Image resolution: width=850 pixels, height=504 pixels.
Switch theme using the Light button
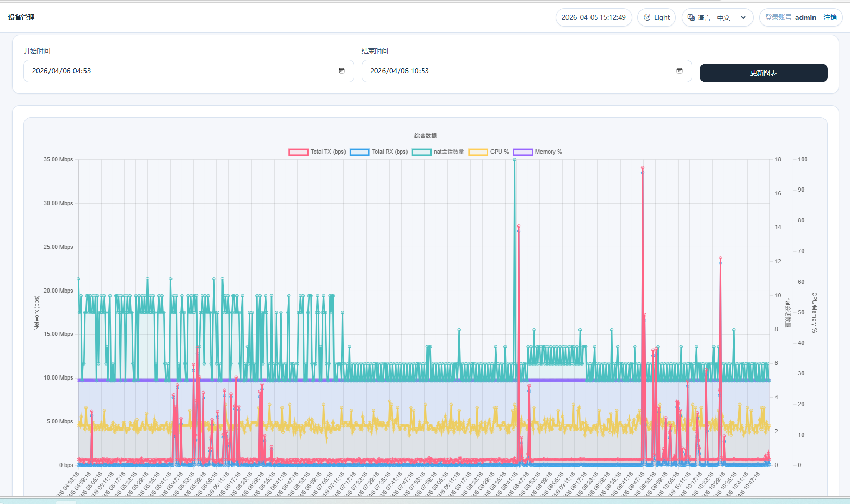tap(657, 18)
